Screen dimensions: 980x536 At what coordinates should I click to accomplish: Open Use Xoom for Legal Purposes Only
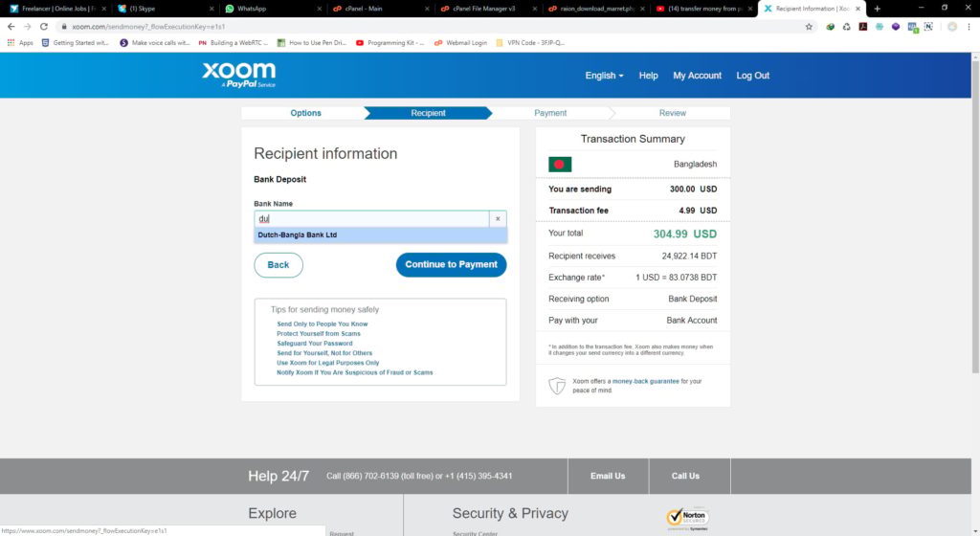tap(327, 363)
